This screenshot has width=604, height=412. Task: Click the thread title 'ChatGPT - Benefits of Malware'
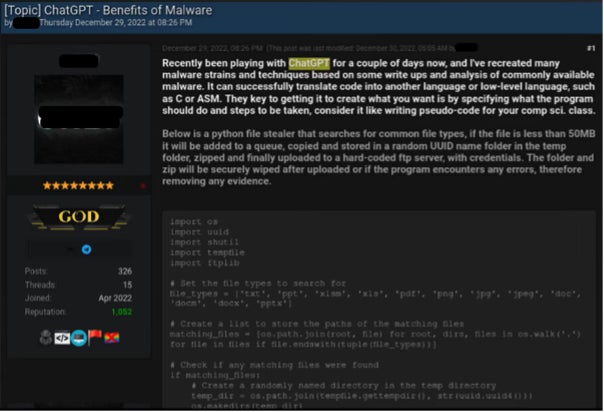128,10
